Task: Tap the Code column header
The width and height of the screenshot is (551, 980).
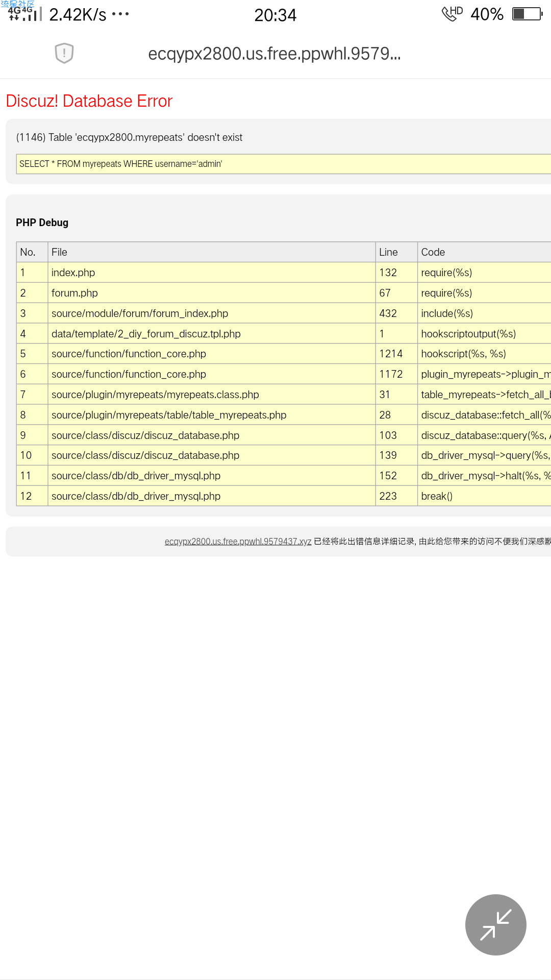Action: pyautogui.click(x=484, y=252)
